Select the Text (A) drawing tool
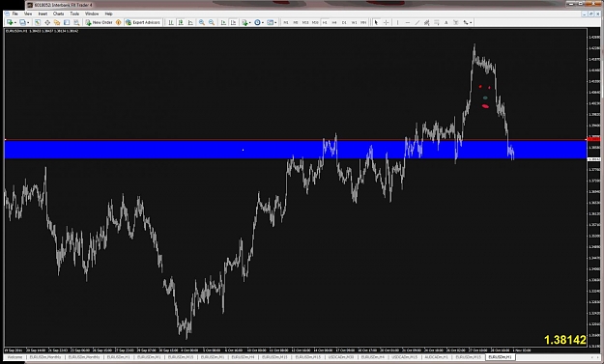This screenshot has width=604, height=364. click(446, 23)
